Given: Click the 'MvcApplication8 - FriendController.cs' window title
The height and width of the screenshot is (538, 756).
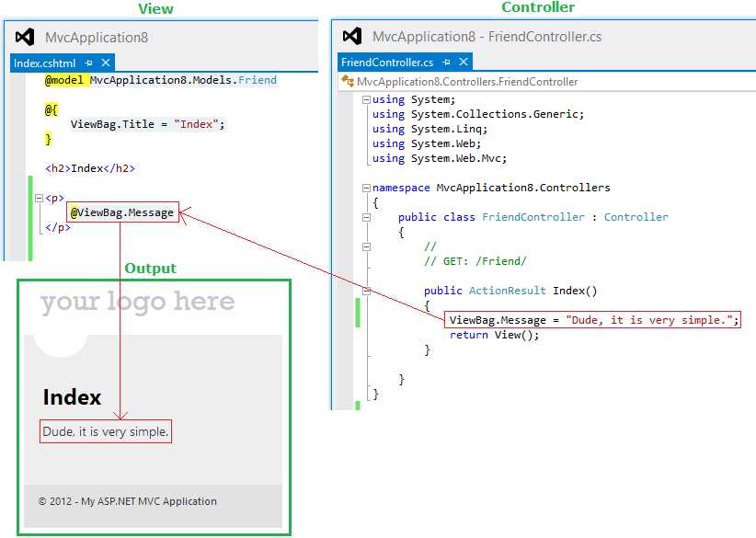Looking at the screenshot, I should pos(487,37).
